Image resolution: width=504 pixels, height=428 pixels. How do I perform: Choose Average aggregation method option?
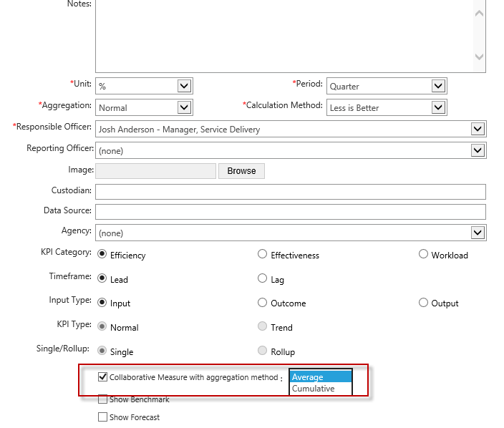[x=321, y=377]
